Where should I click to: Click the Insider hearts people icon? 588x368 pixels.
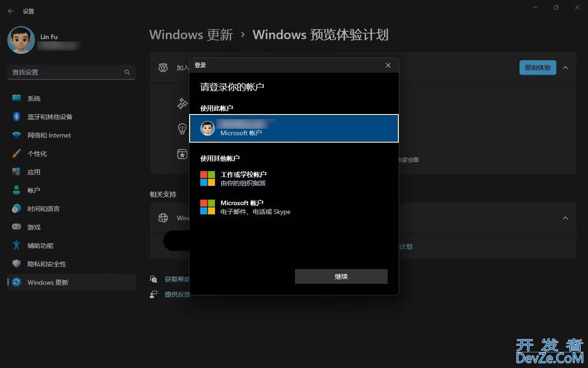(x=163, y=68)
